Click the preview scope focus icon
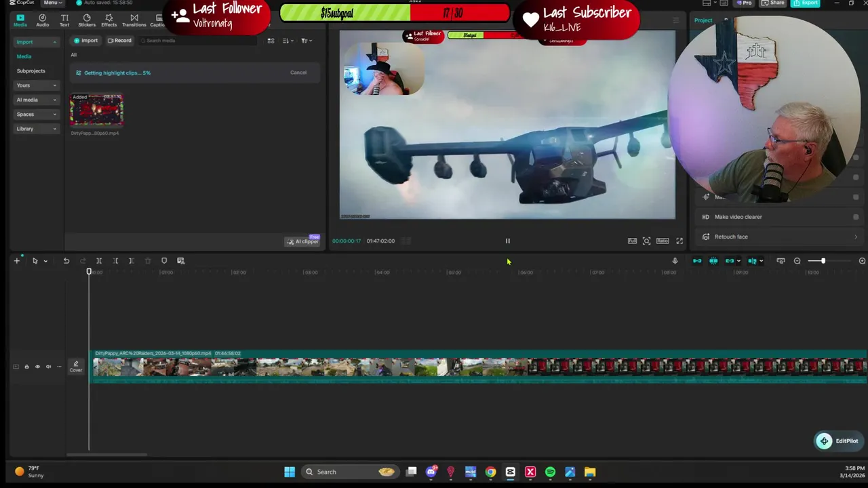 646,241
